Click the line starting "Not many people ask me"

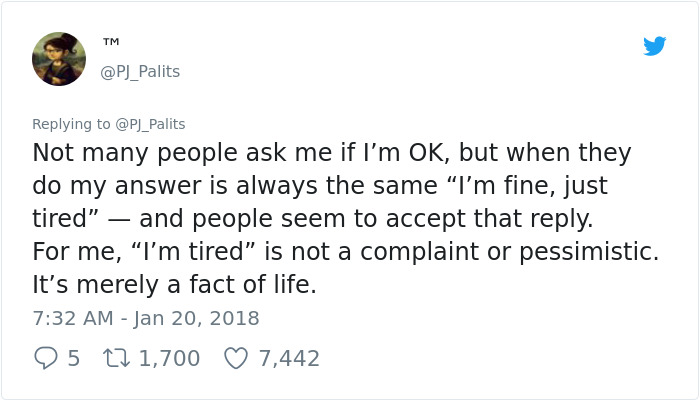tap(331, 153)
